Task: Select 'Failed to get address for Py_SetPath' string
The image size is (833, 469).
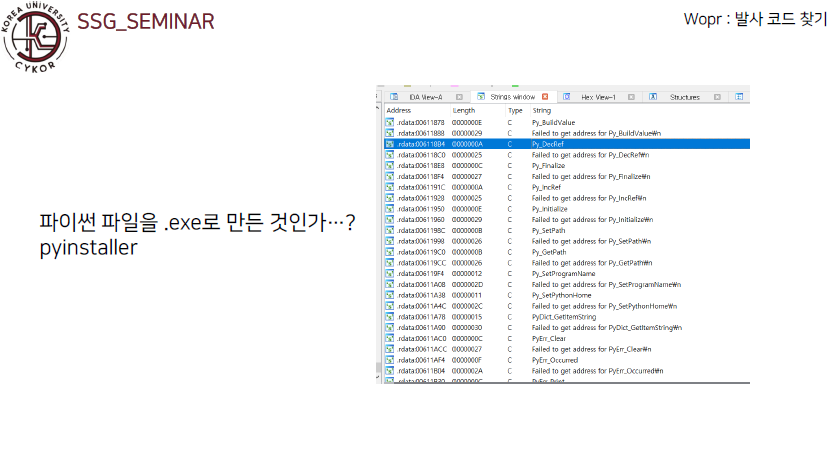Action: pos(591,241)
